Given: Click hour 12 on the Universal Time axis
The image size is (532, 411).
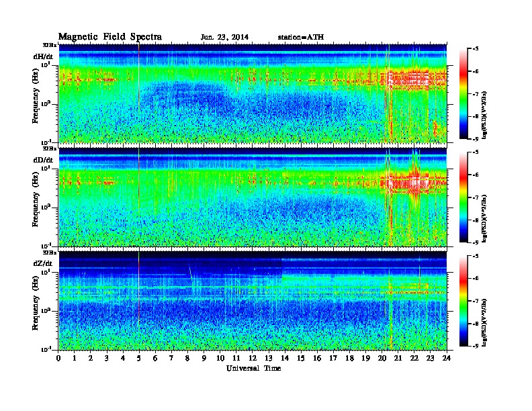Looking at the screenshot, I should 253,358.
